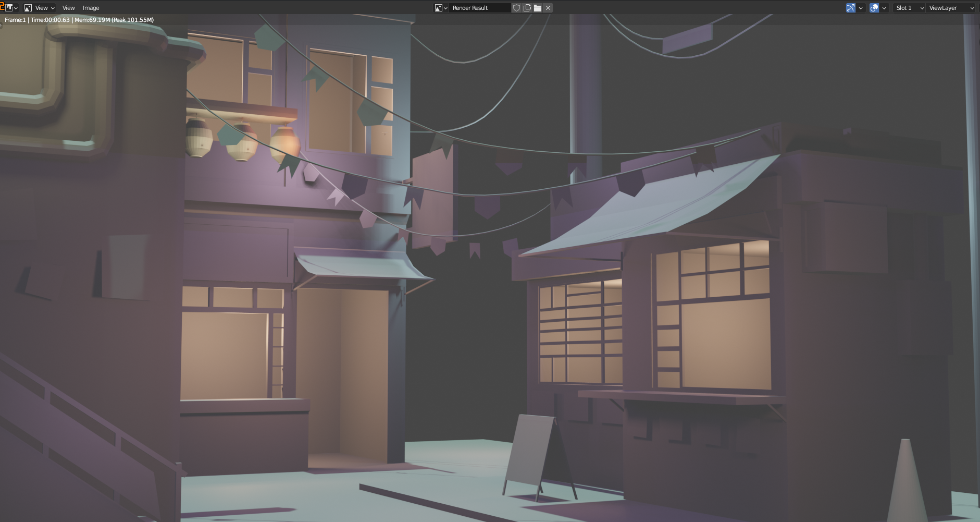Viewport: 980px width, 522px height.
Task: Click the Render Result name field
Action: pyautogui.click(x=479, y=7)
